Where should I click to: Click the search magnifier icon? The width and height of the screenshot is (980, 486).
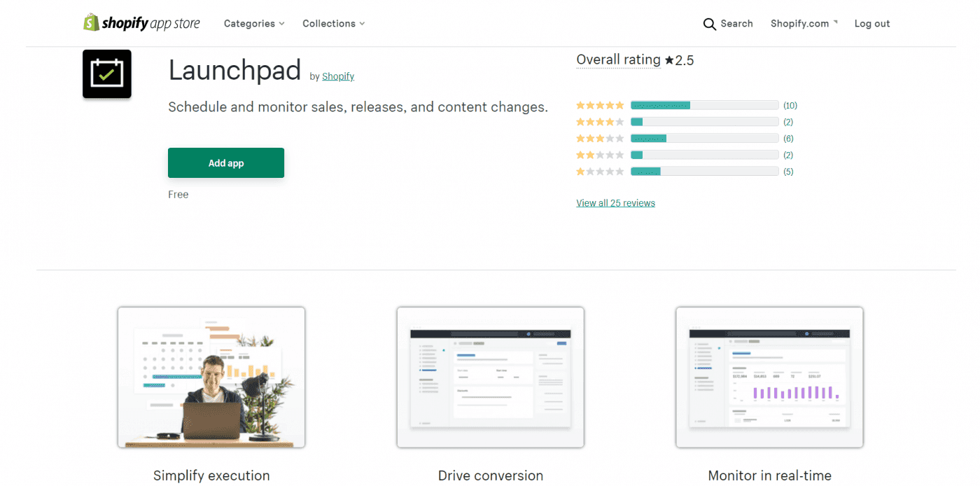[x=710, y=24]
